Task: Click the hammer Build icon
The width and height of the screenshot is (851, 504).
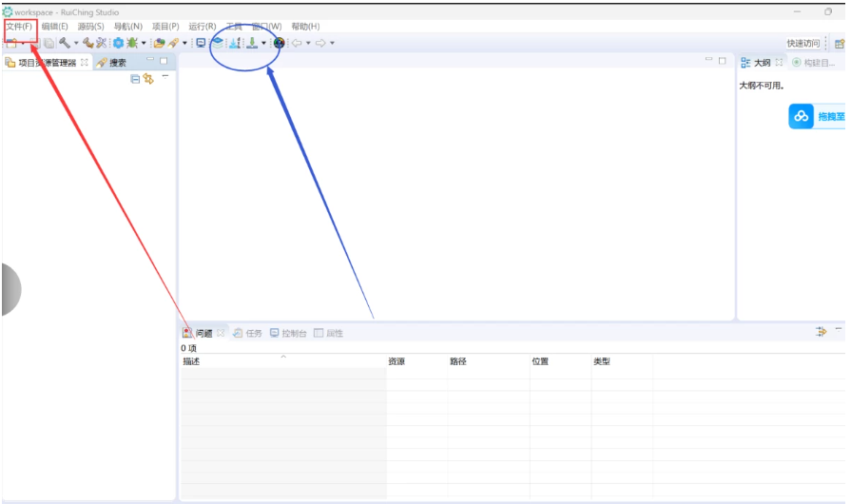Action: (65, 43)
